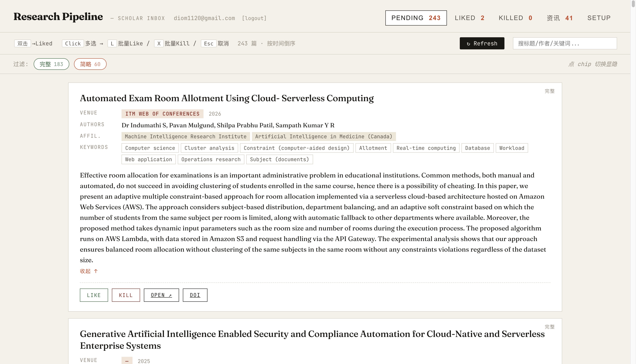This screenshot has width=636, height=364.
Task: Click the logout link
Action: (x=254, y=18)
